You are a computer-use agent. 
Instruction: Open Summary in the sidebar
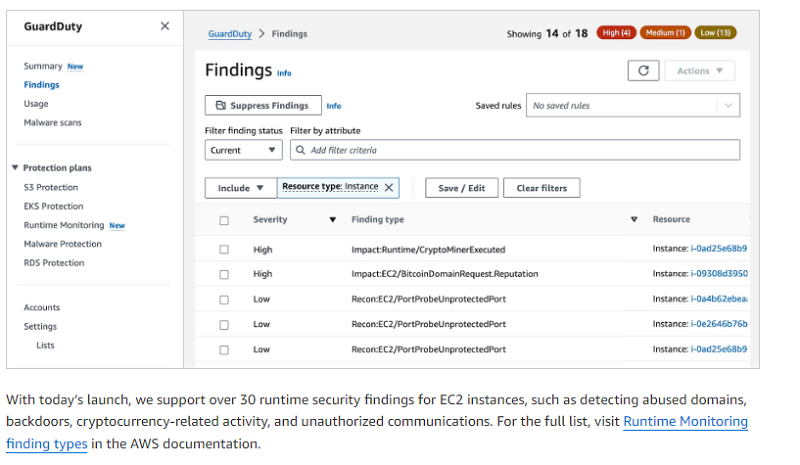tap(43, 66)
